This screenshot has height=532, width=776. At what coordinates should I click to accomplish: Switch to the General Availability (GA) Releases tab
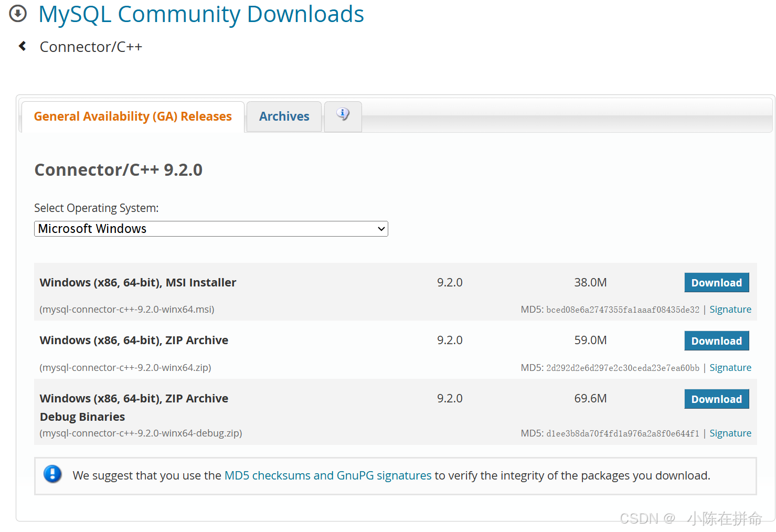(x=133, y=116)
